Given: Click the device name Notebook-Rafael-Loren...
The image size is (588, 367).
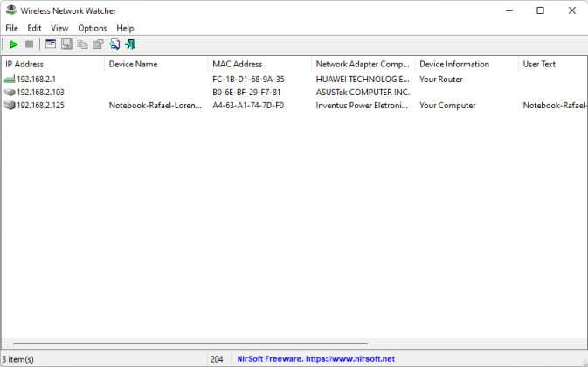Looking at the screenshot, I should tap(156, 106).
